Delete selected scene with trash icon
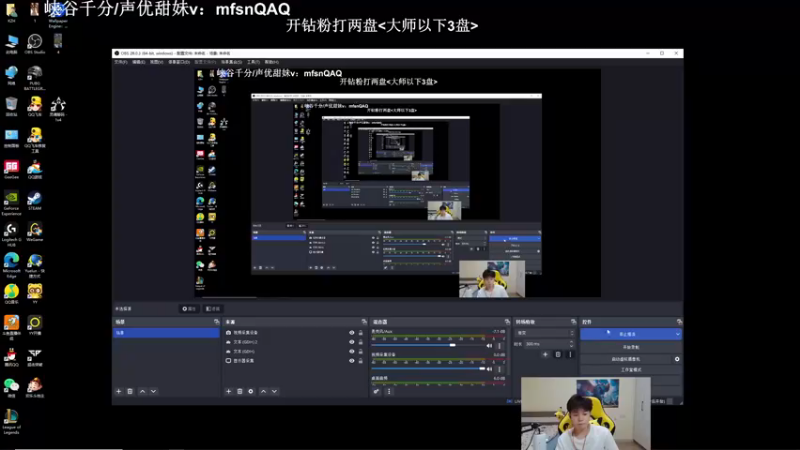 pyautogui.click(x=130, y=391)
